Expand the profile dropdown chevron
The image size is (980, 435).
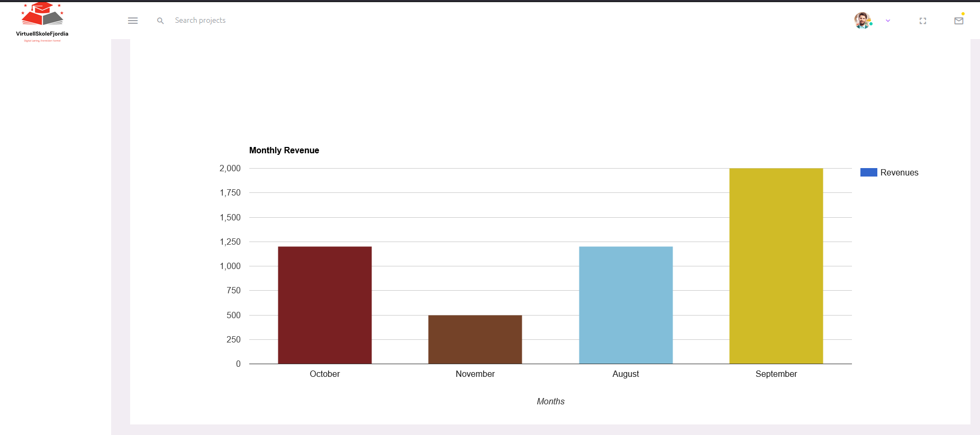coord(888,21)
